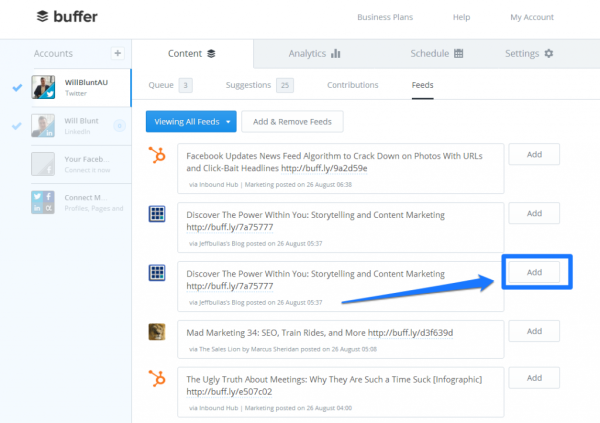
Task: Add the Mad Marketing 34 post
Action: (534, 331)
